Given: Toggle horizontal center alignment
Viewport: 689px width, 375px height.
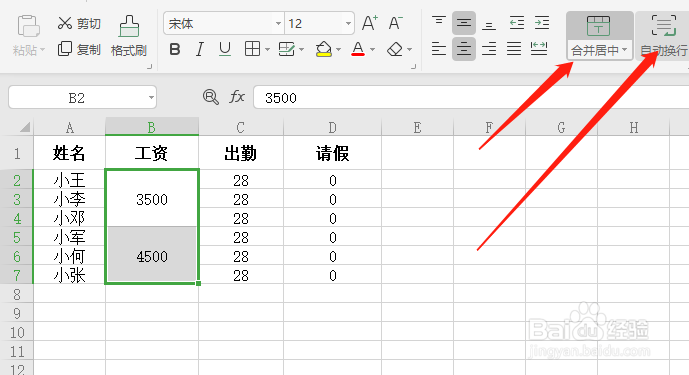Looking at the screenshot, I should click(464, 49).
